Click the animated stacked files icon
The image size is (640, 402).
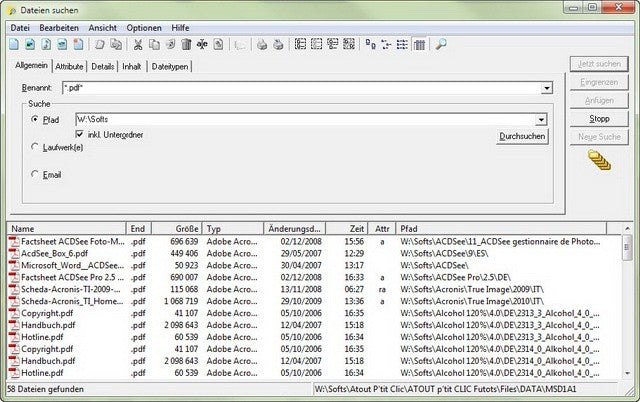click(x=599, y=160)
